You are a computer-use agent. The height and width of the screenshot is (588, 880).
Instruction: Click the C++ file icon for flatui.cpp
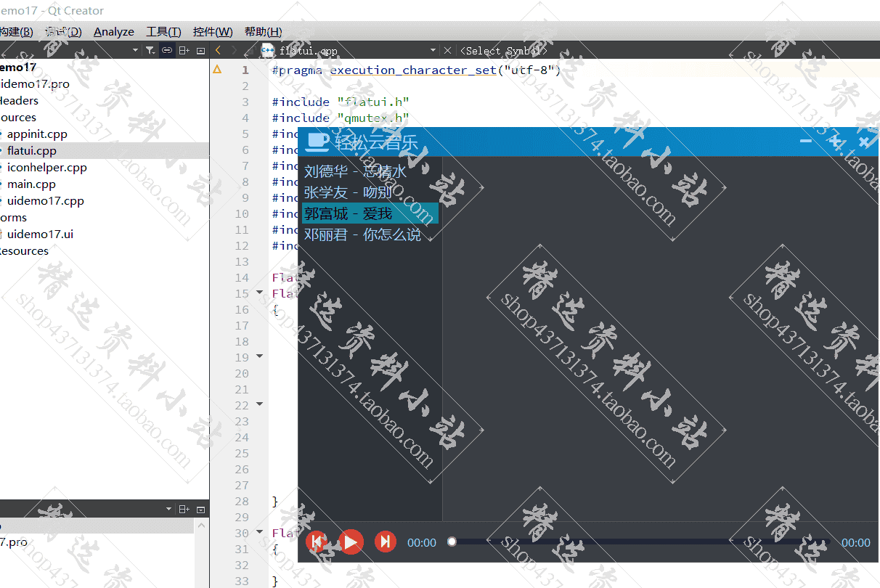(267, 50)
